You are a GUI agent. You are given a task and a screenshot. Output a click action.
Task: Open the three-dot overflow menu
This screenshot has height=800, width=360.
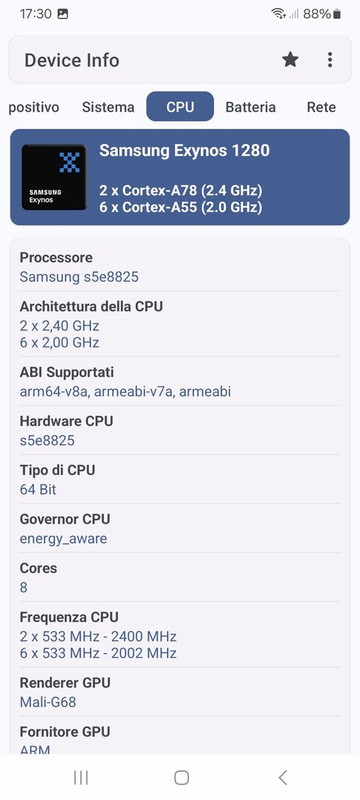[330, 60]
